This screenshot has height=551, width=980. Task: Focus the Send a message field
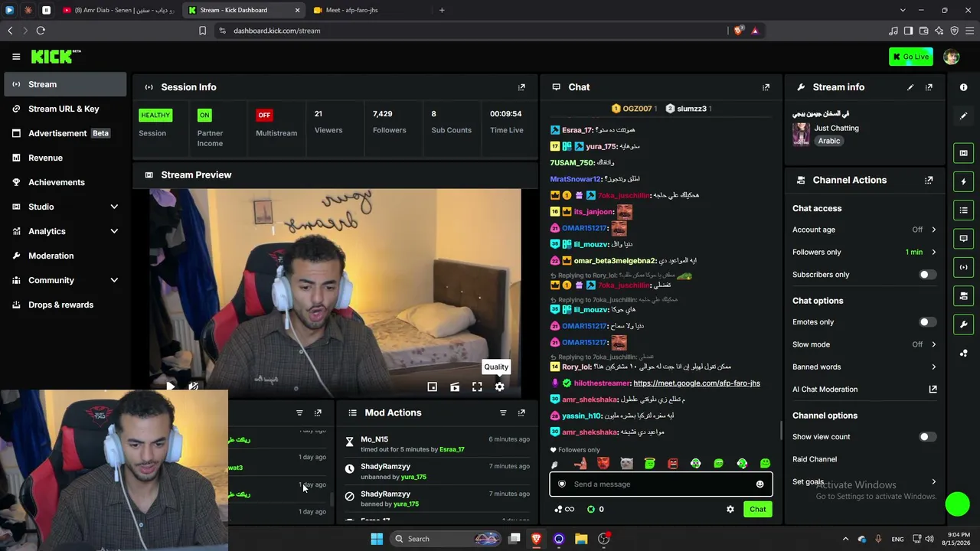661,484
